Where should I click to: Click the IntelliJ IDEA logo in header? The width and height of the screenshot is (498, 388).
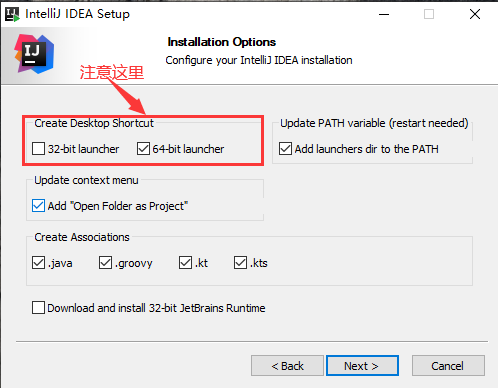pos(34,54)
